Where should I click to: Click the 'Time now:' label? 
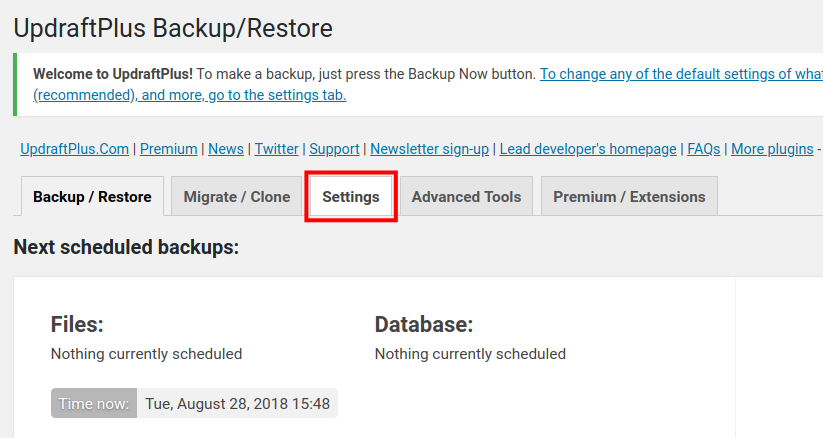click(94, 404)
